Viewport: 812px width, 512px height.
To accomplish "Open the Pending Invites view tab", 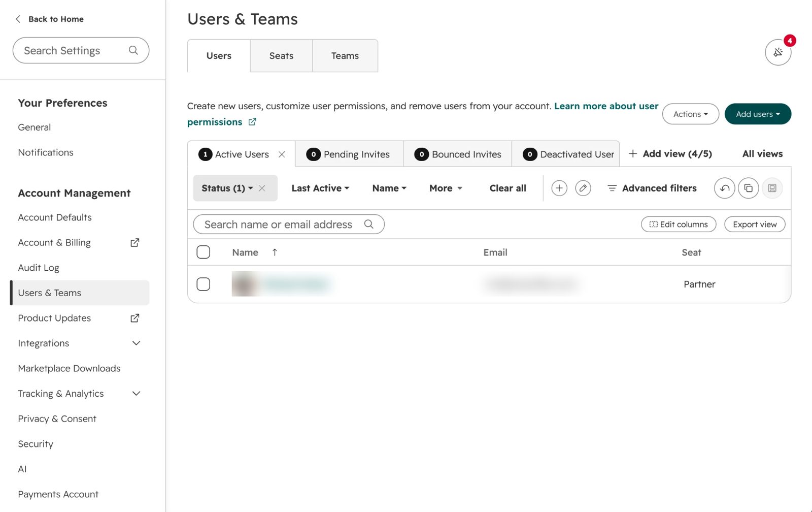I will [x=349, y=154].
